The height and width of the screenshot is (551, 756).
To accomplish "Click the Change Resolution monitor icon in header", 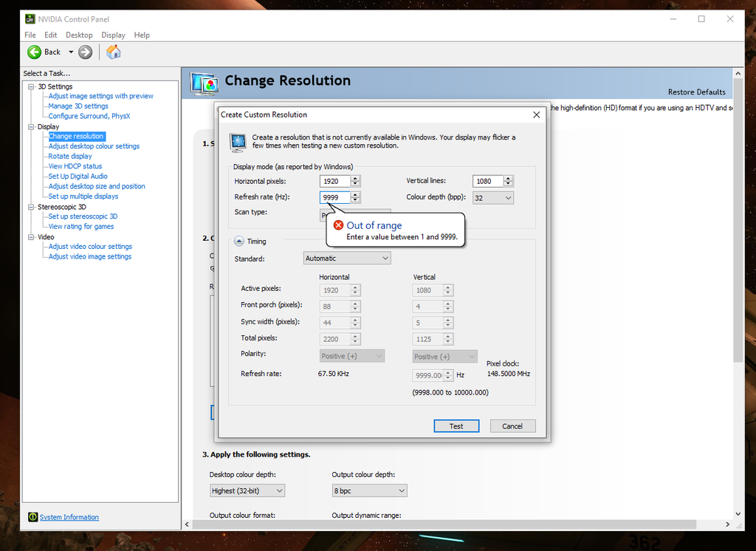I will pos(203,83).
